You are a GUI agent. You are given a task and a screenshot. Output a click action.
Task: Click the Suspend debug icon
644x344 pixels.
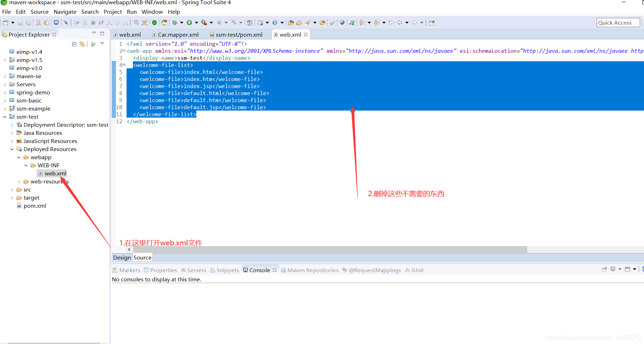click(85, 23)
